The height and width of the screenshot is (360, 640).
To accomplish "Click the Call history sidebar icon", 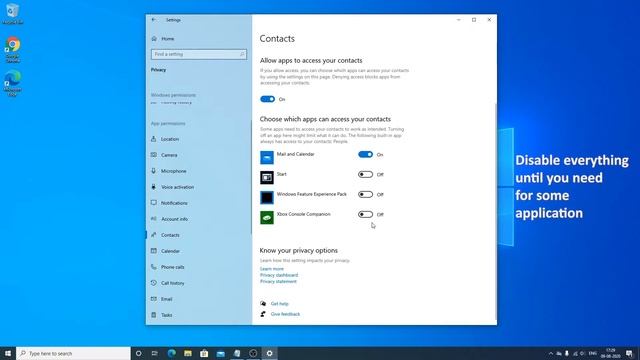I will click(154, 282).
